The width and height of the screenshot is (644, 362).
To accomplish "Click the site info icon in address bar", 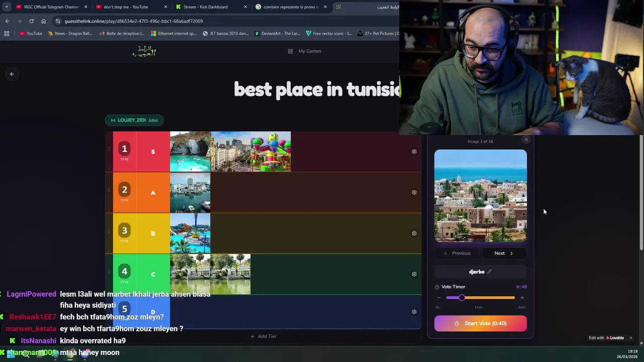I will pos(58,21).
